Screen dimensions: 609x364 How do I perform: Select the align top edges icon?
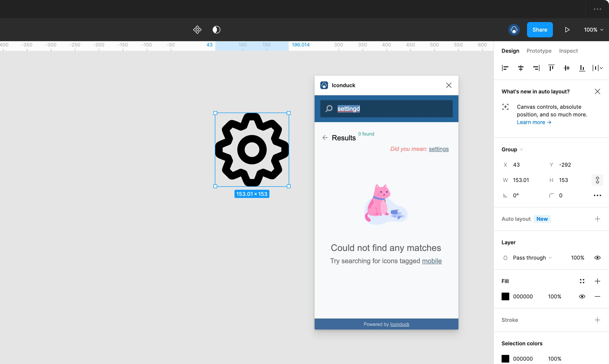tap(551, 68)
